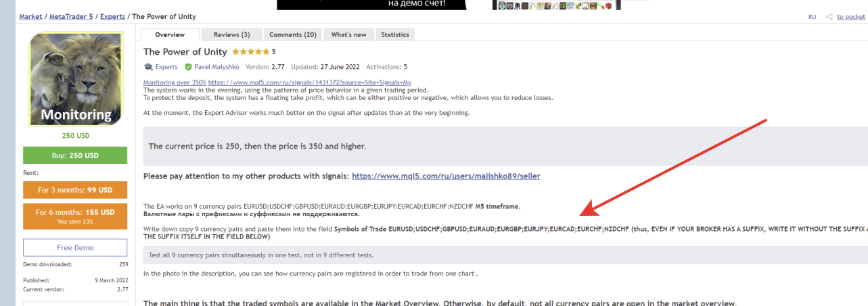Click the Free Demo button
Image resolution: width=868 pixels, height=306 pixels.
pyautogui.click(x=75, y=248)
